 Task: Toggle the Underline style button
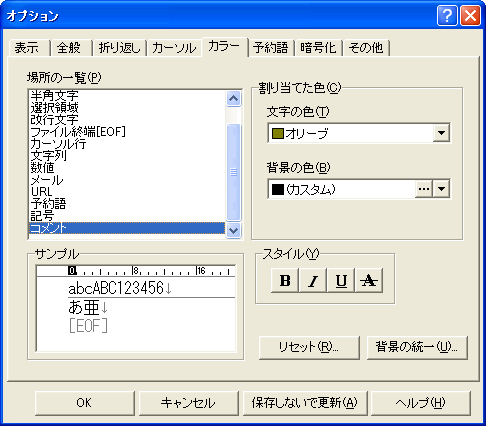click(x=341, y=280)
